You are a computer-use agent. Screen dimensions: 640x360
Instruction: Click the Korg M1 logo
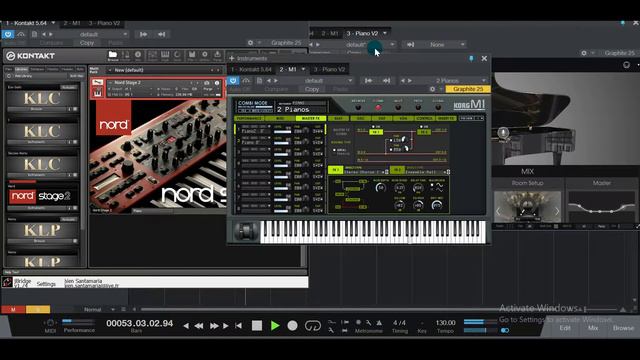pos(469,105)
